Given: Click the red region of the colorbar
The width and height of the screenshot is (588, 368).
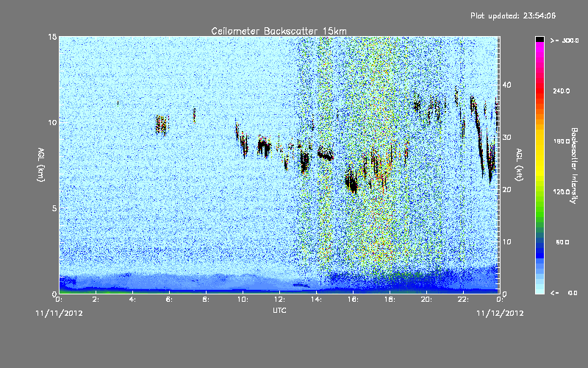Looking at the screenshot, I should pos(539,90).
